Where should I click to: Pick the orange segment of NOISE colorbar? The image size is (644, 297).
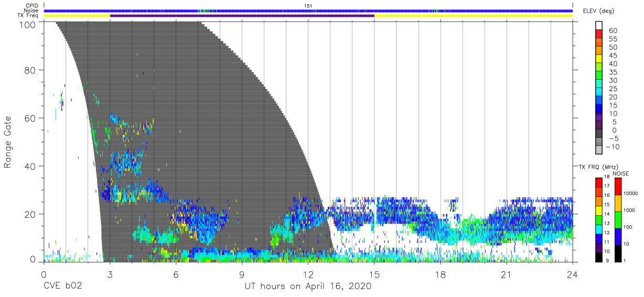pyautogui.click(x=618, y=203)
